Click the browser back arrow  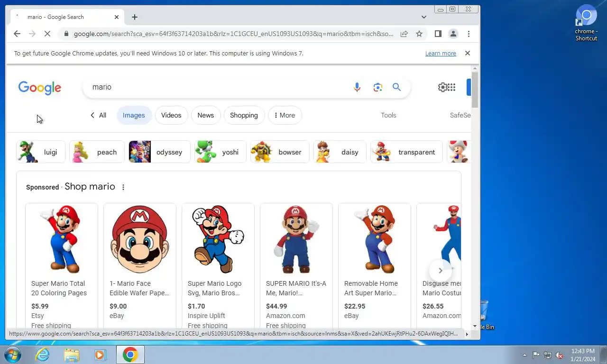coord(17,34)
